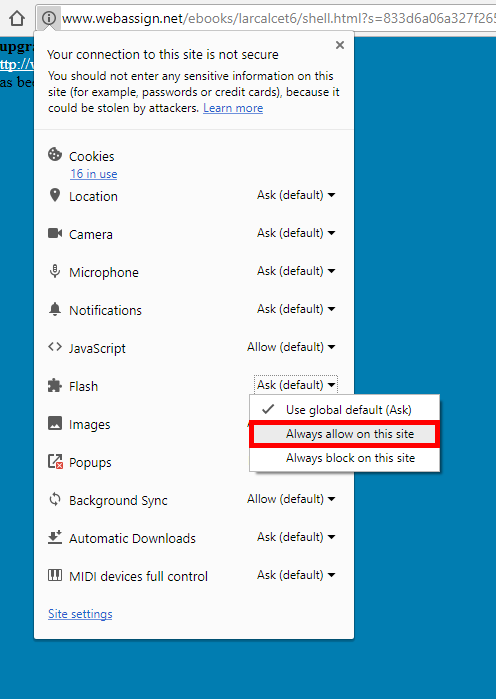Click the Microphone icon
This screenshot has width=496, height=699.
click(55, 271)
